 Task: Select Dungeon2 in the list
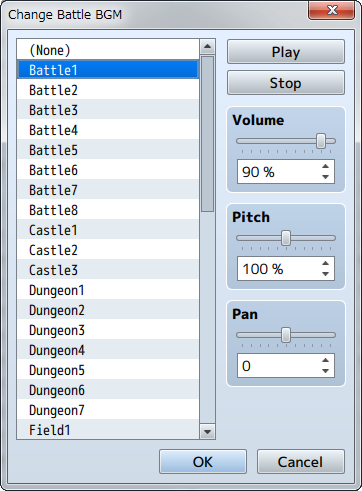coord(108,310)
